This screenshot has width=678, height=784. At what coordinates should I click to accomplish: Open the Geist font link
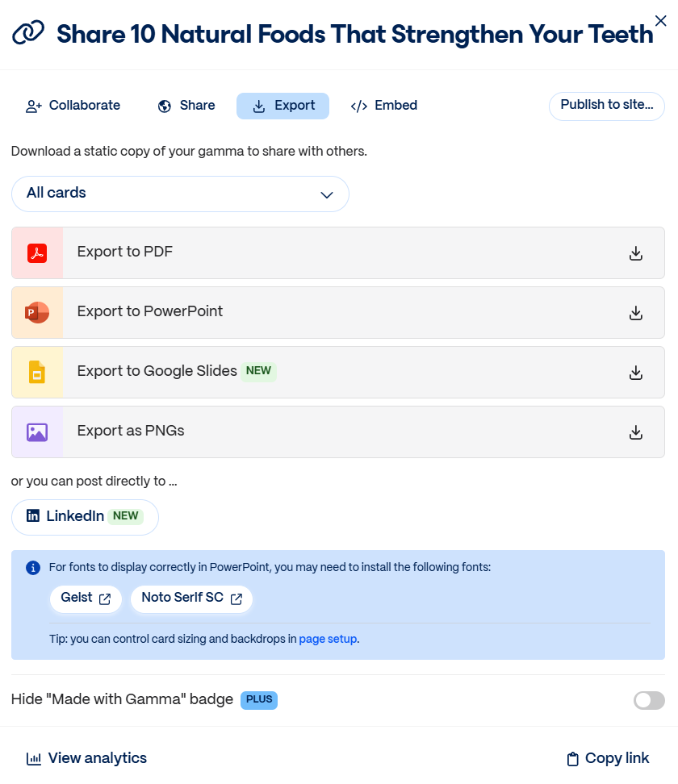[x=86, y=598]
